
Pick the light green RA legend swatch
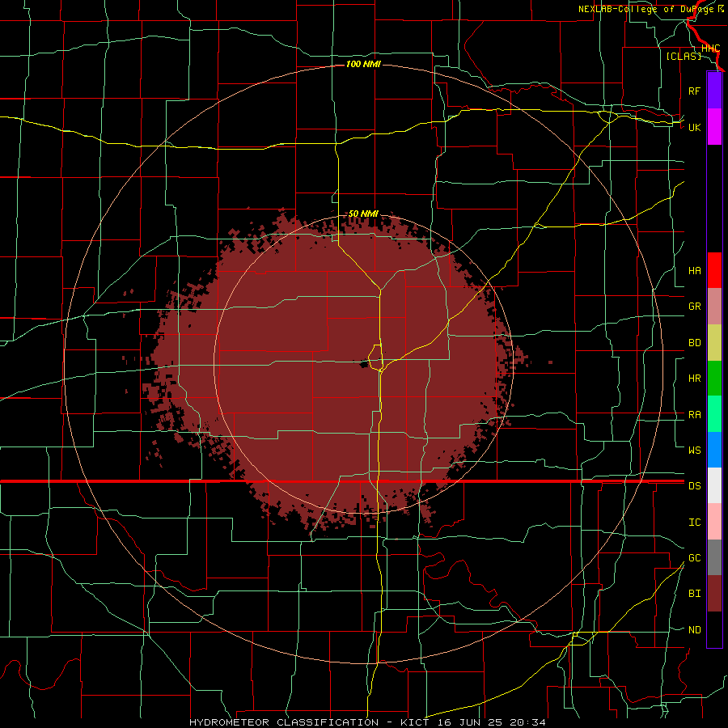click(714, 414)
